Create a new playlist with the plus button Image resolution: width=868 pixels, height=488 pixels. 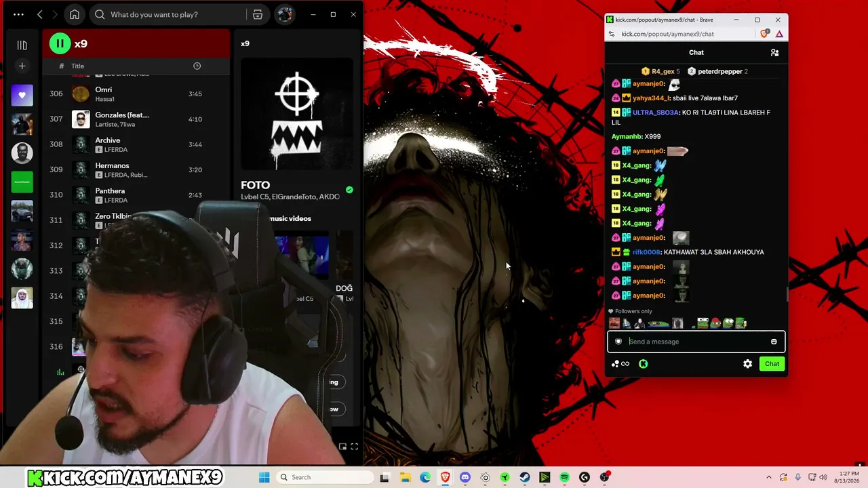pyautogui.click(x=22, y=66)
